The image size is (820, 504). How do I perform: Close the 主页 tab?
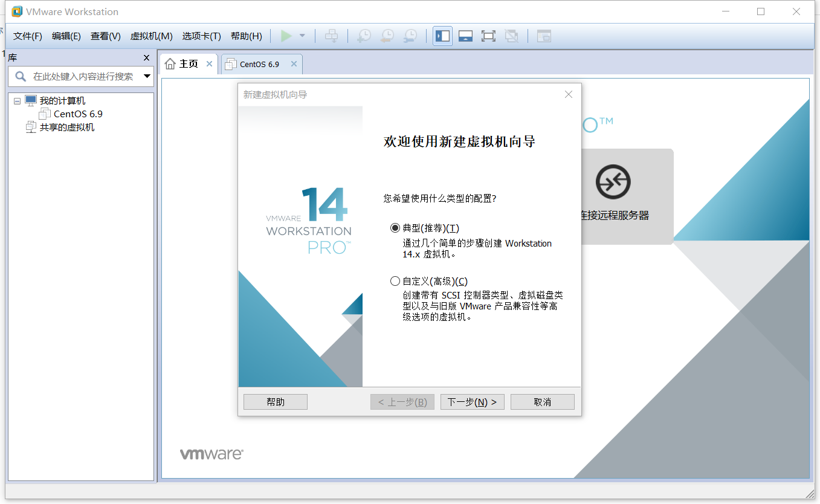point(210,63)
